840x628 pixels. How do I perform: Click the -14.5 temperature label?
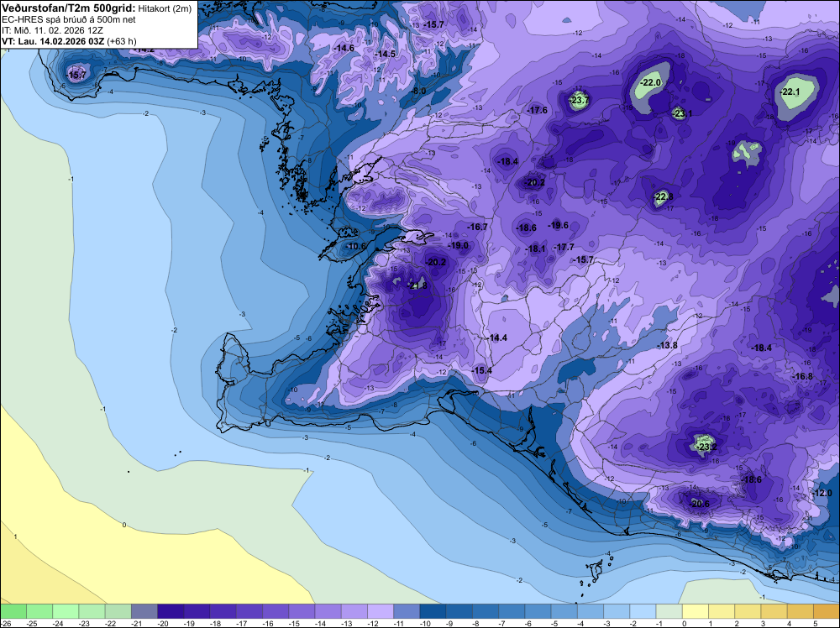click(386, 54)
